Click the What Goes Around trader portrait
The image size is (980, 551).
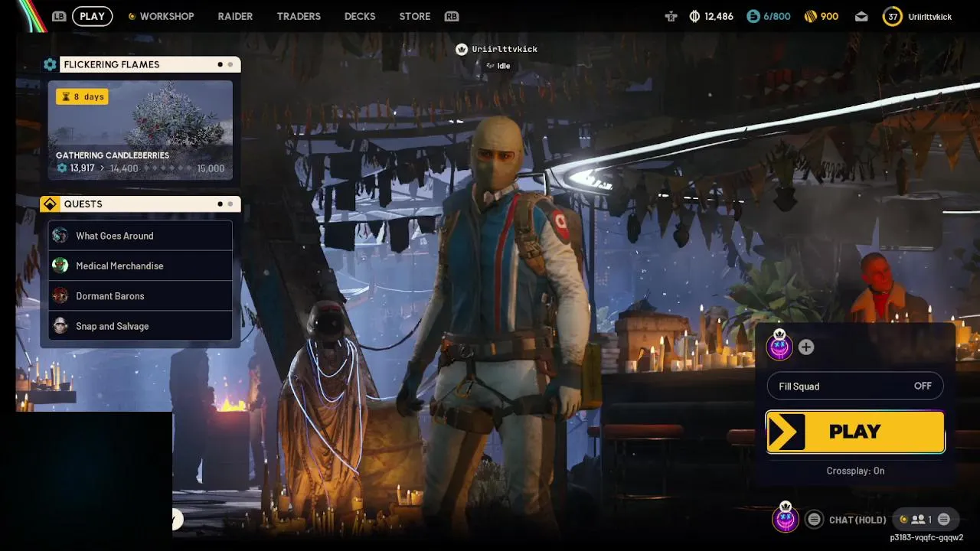click(60, 236)
